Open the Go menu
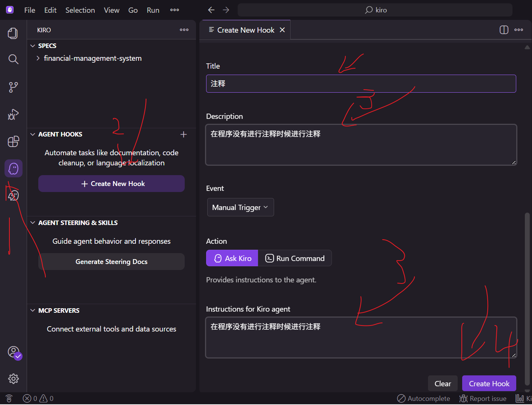532x405 pixels. click(x=133, y=10)
